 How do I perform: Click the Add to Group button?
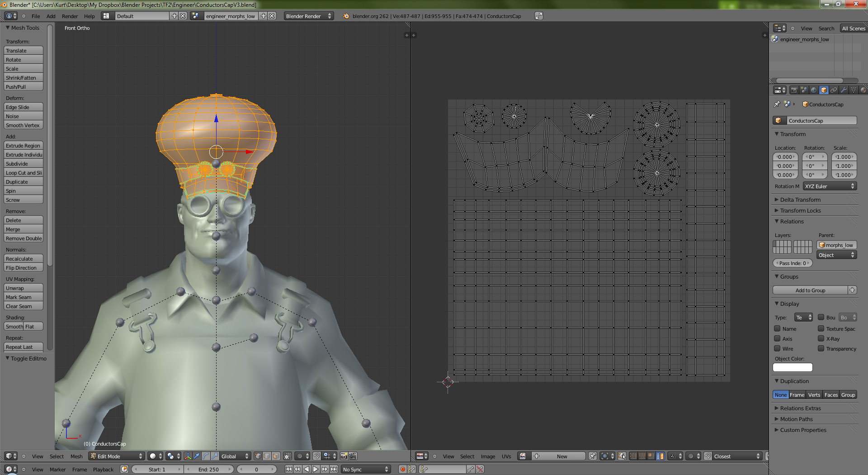click(x=810, y=290)
